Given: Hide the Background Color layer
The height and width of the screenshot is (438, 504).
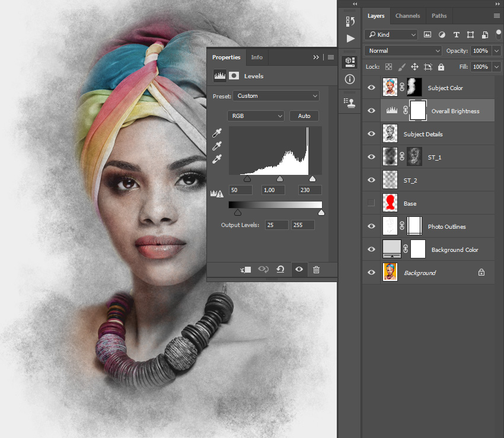Looking at the screenshot, I should point(371,250).
